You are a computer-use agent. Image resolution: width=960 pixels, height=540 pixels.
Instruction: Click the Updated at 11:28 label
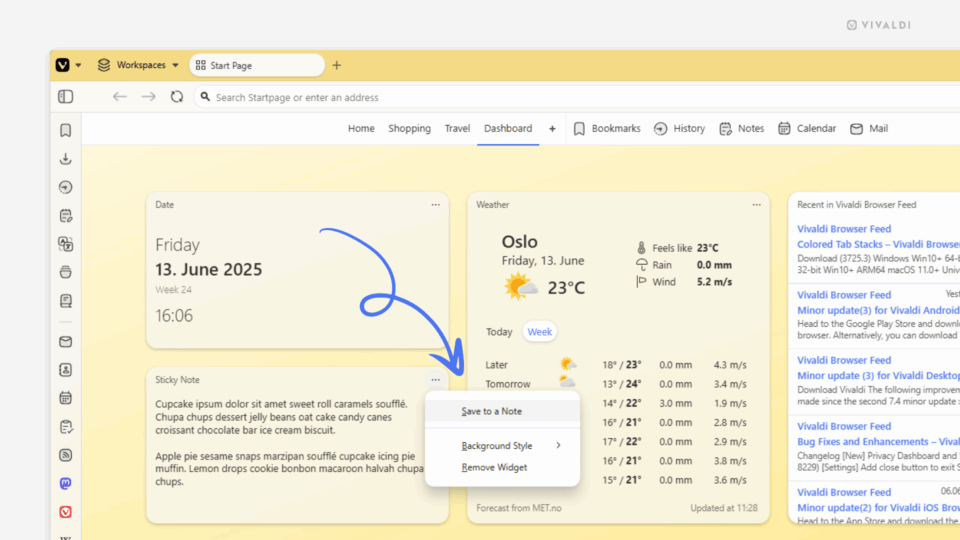tap(724, 508)
